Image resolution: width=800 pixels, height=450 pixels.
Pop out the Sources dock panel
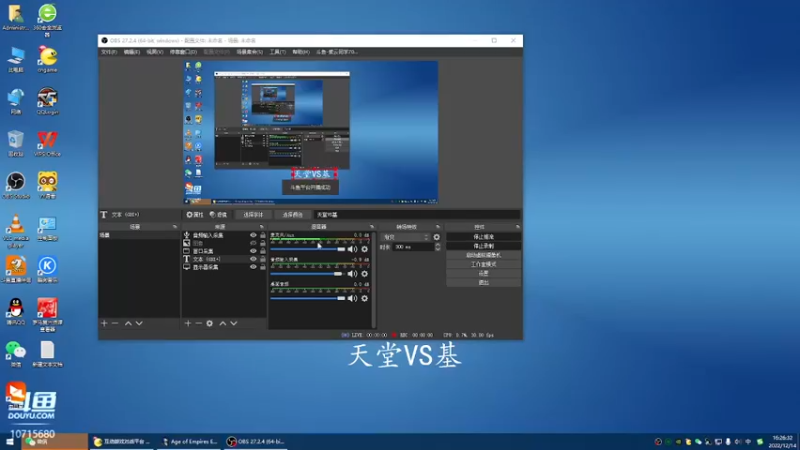(261, 227)
